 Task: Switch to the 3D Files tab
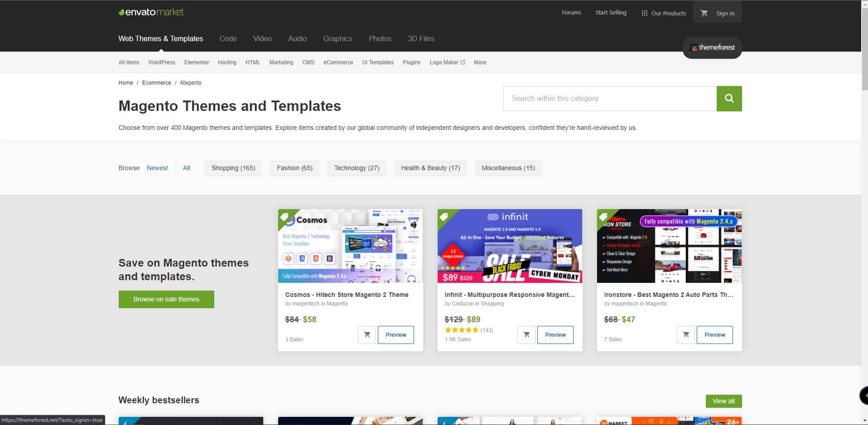tap(421, 38)
